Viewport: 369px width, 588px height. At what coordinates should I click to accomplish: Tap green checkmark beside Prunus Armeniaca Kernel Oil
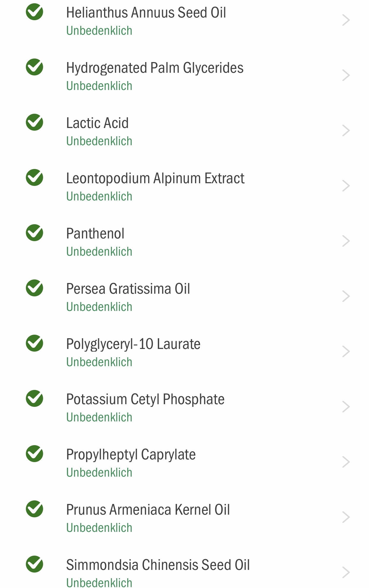[34, 509]
